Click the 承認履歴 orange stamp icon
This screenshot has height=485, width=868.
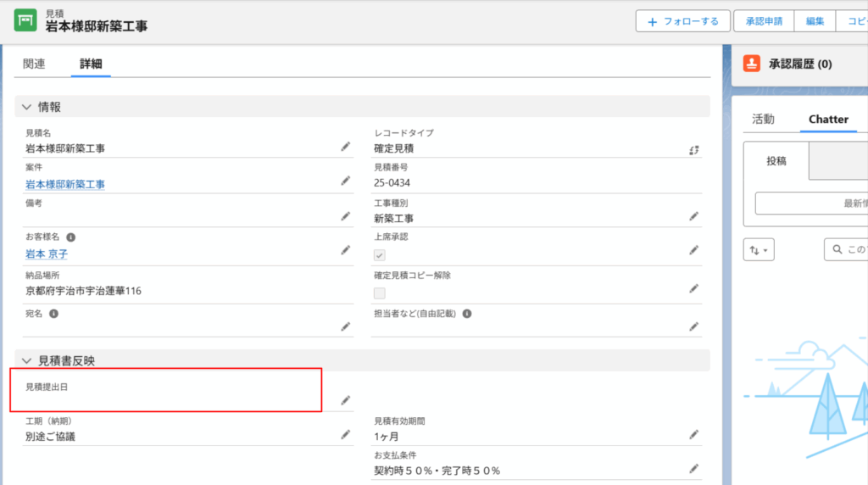(751, 64)
